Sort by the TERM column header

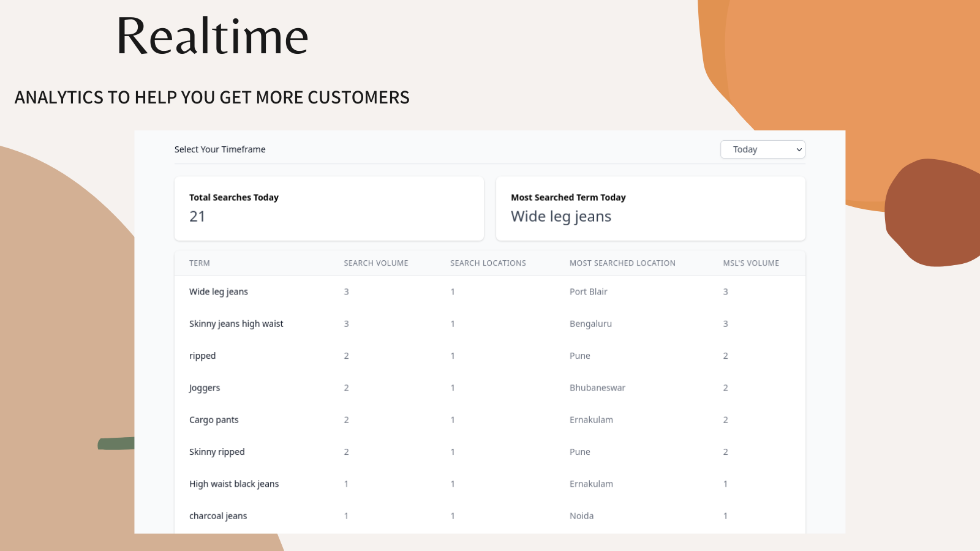click(x=200, y=263)
